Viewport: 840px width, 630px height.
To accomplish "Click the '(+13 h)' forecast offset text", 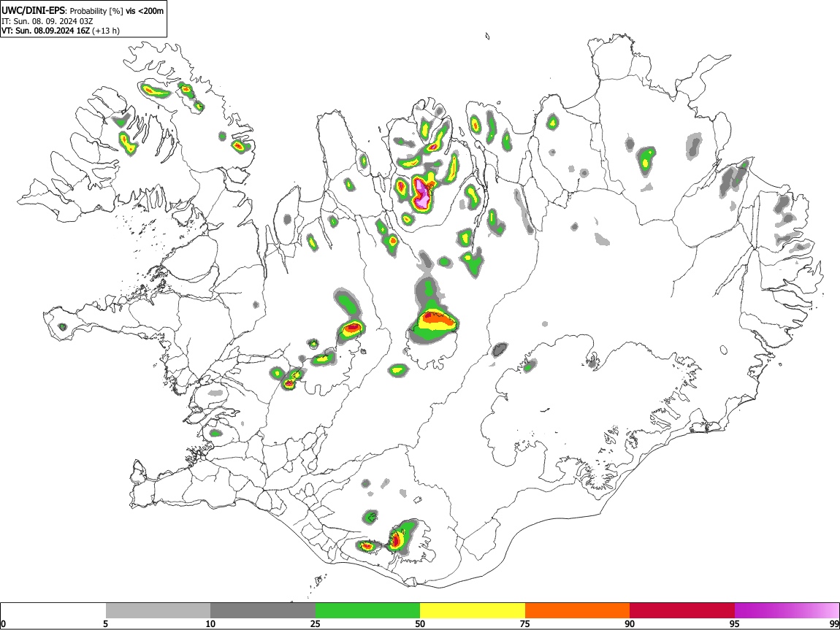I will coord(106,31).
